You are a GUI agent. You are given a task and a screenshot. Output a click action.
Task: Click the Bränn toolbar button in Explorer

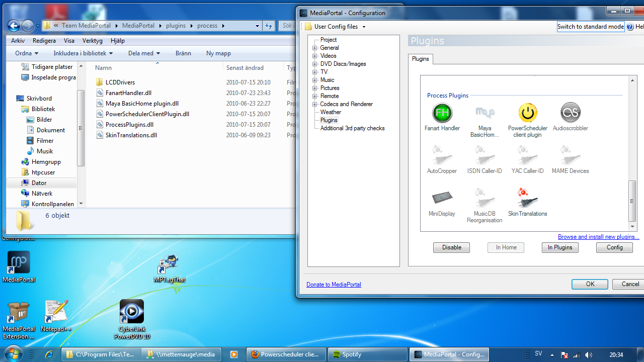click(x=183, y=53)
